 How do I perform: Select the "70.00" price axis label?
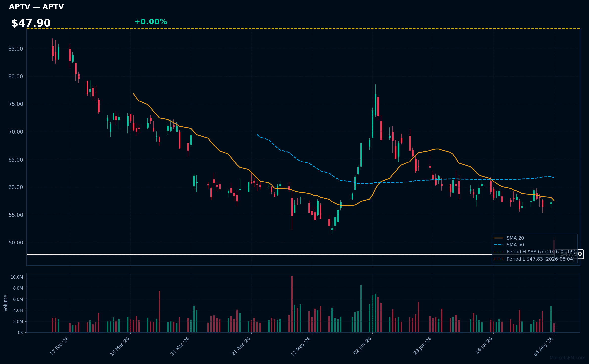[16, 132]
